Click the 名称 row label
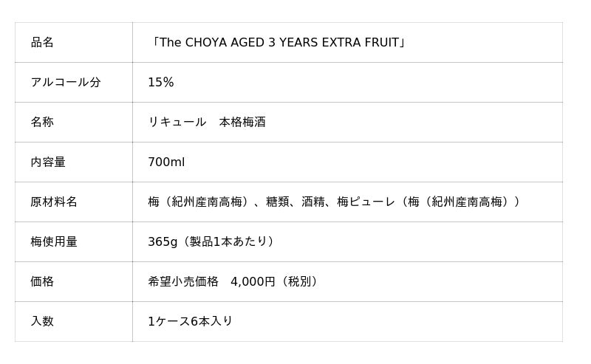This screenshot has height=364, width=591. click(x=42, y=123)
